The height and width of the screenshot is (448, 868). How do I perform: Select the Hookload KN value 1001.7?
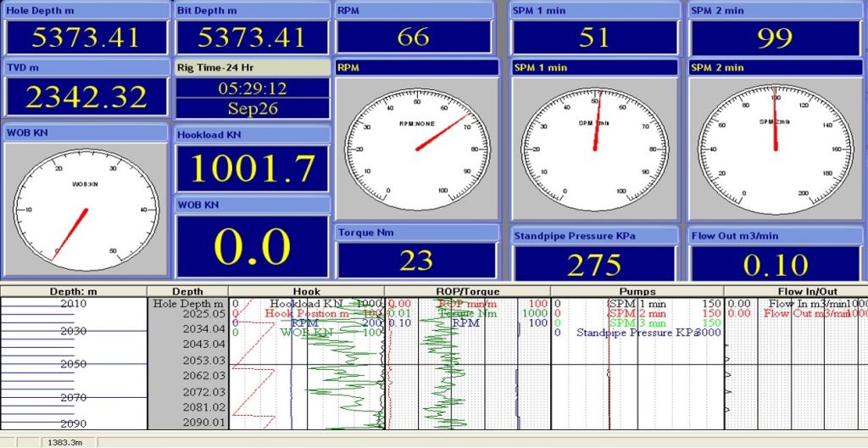click(x=252, y=169)
